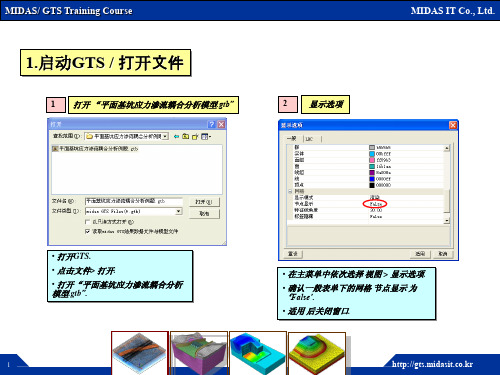Expand the look-in folder dropdown
Image resolution: width=500 pixels, height=375 pixels.
[165, 136]
